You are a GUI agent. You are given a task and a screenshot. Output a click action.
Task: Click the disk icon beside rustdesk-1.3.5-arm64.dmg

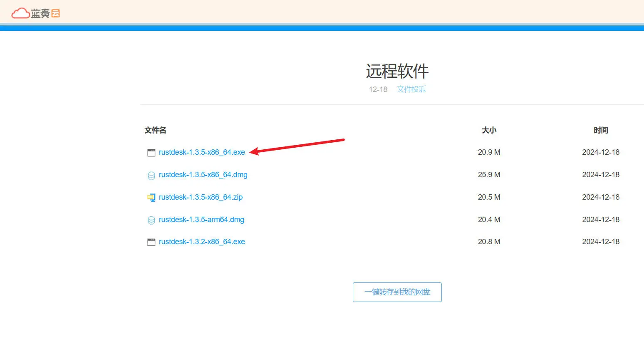pos(151,220)
